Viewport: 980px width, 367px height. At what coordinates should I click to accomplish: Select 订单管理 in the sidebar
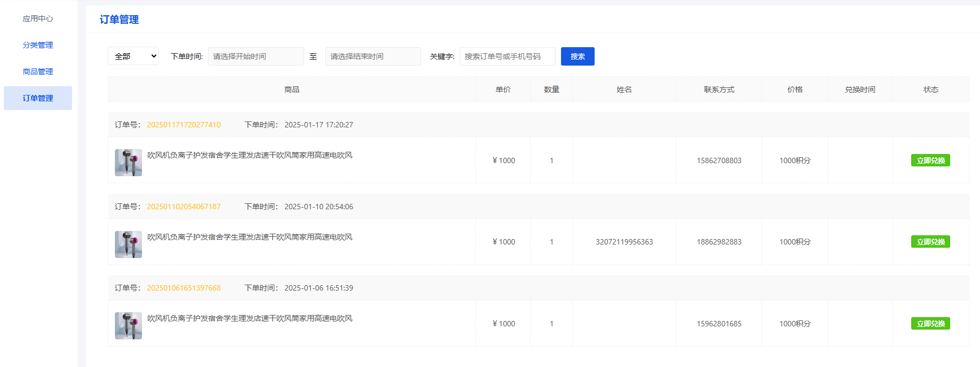pyautogui.click(x=38, y=98)
